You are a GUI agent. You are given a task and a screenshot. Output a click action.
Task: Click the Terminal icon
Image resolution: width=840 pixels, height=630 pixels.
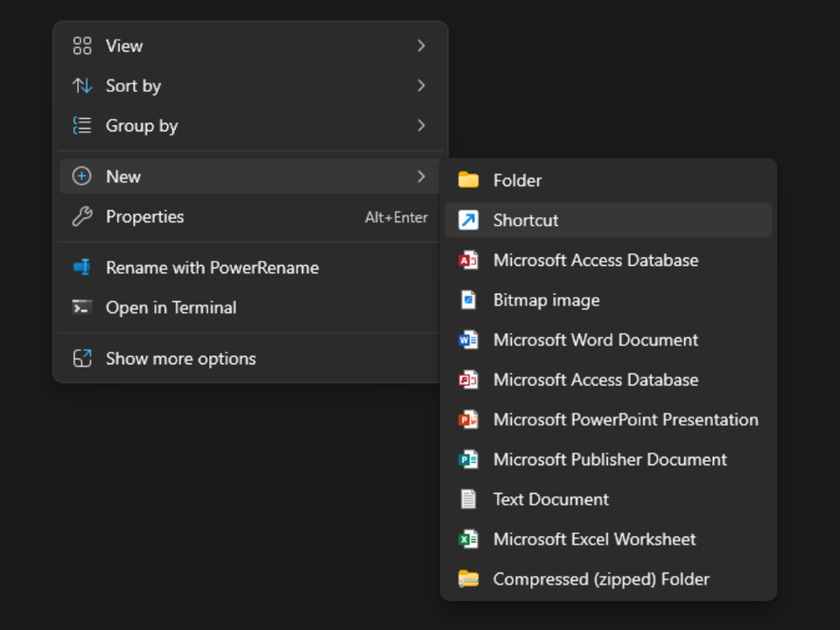coord(82,308)
